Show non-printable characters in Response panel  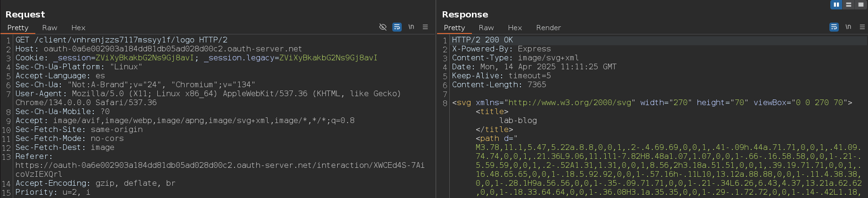pos(848,27)
